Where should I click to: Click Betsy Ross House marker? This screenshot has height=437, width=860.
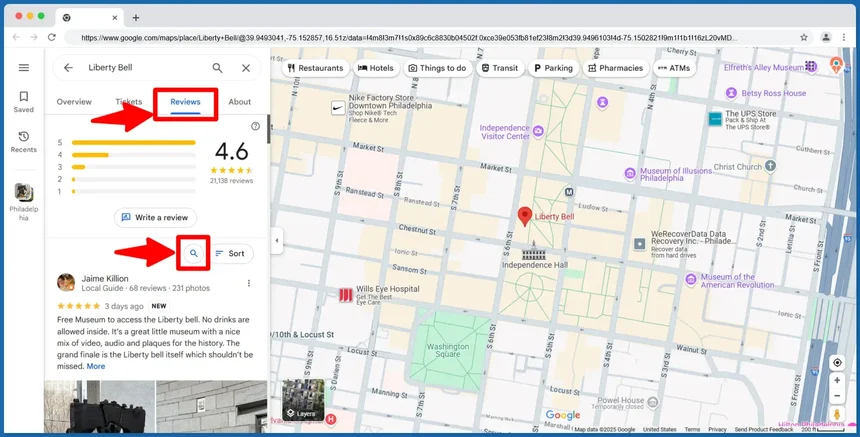click(x=731, y=93)
